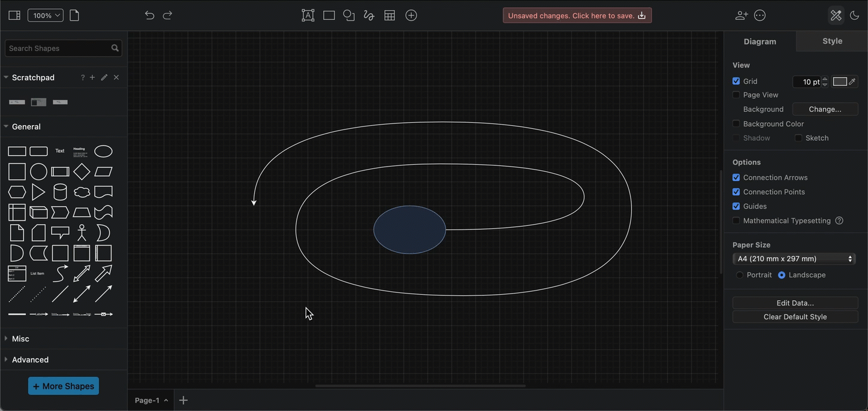Open the zoom level dropdown

coord(45,15)
